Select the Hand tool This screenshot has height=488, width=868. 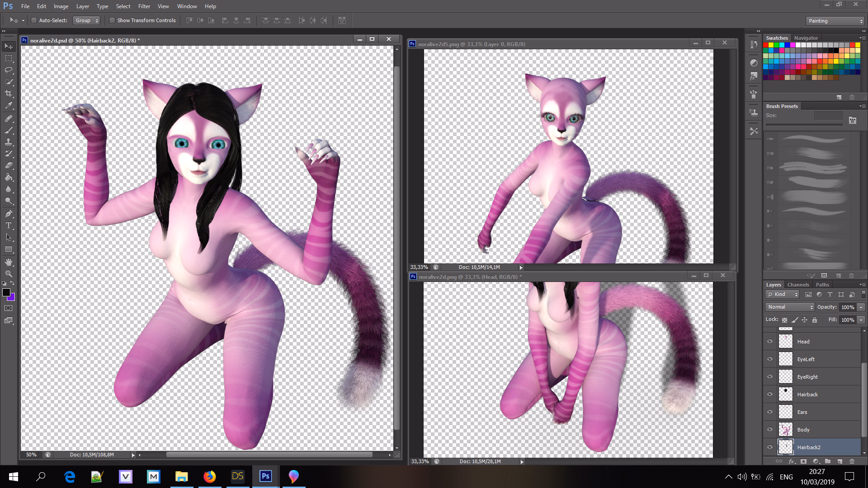click(9, 262)
